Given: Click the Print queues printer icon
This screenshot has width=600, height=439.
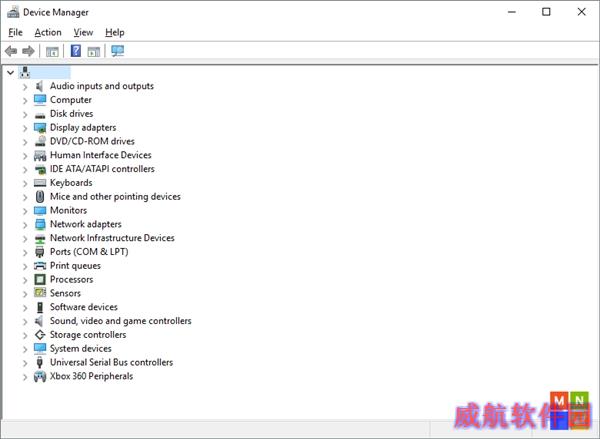Looking at the screenshot, I should click(x=40, y=266).
